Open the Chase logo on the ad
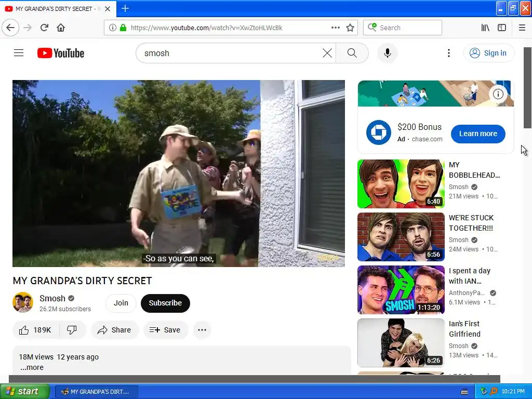This screenshot has height=399, width=532. (x=378, y=132)
